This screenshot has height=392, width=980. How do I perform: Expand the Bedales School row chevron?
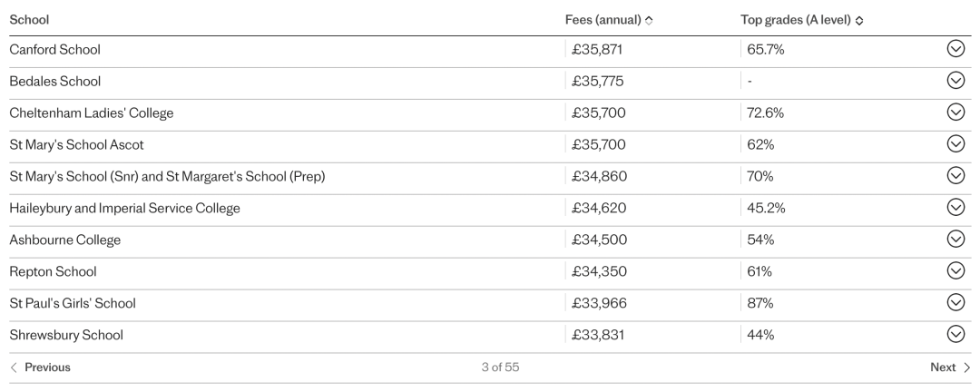955,81
